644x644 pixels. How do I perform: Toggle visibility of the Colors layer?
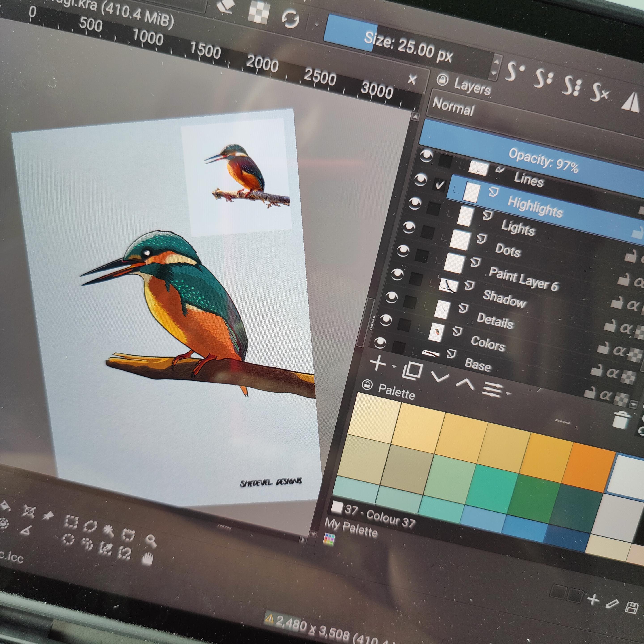[x=386, y=320]
